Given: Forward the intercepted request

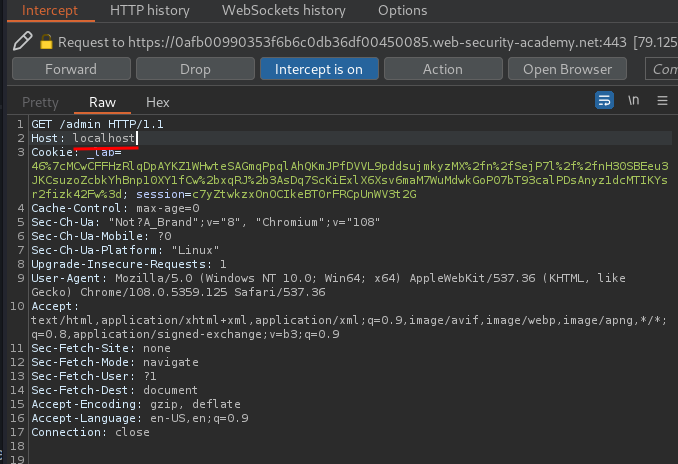Looking at the screenshot, I should coord(71,69).
